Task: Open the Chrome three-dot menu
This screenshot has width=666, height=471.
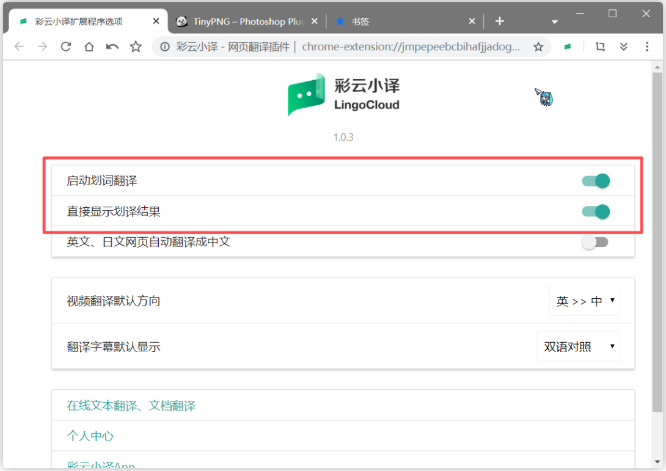Action: (648, 46)
